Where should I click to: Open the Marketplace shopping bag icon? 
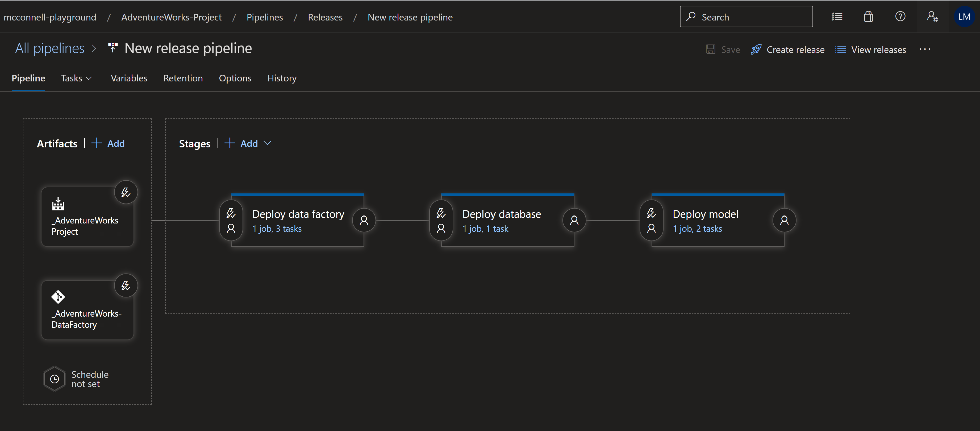point(868,17)
